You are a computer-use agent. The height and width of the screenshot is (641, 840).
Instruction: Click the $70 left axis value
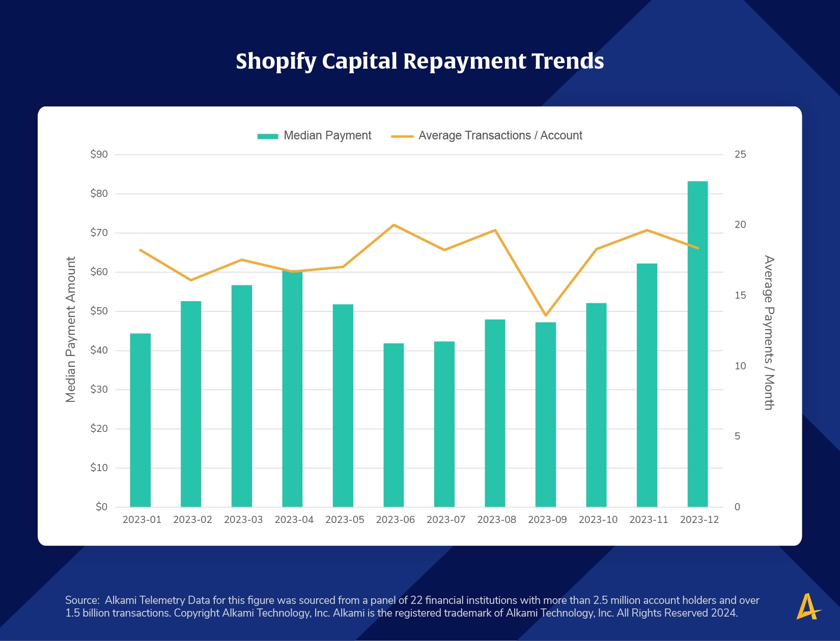coord(99,232)
